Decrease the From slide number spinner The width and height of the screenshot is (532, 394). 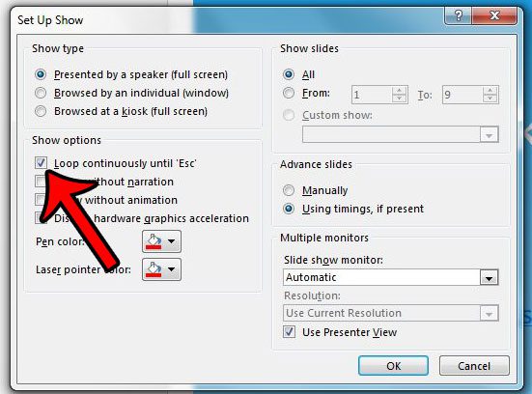[x=400, y=98]
